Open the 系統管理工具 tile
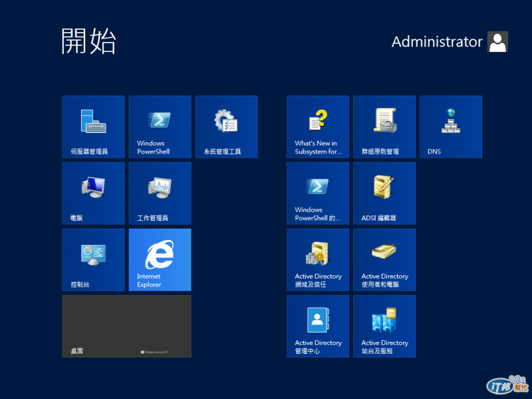The height and width of the screenshot is (399, 532). [226, 126]
